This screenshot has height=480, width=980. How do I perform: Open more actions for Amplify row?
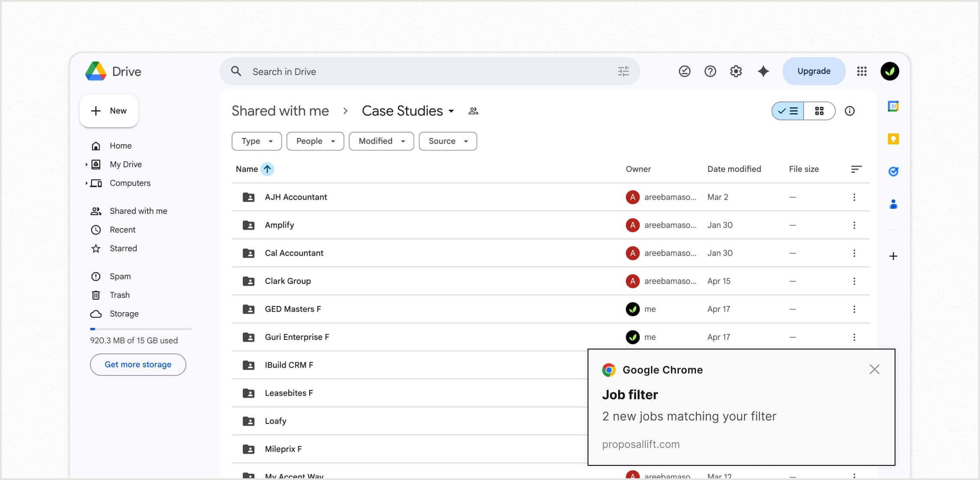[854, 225]
